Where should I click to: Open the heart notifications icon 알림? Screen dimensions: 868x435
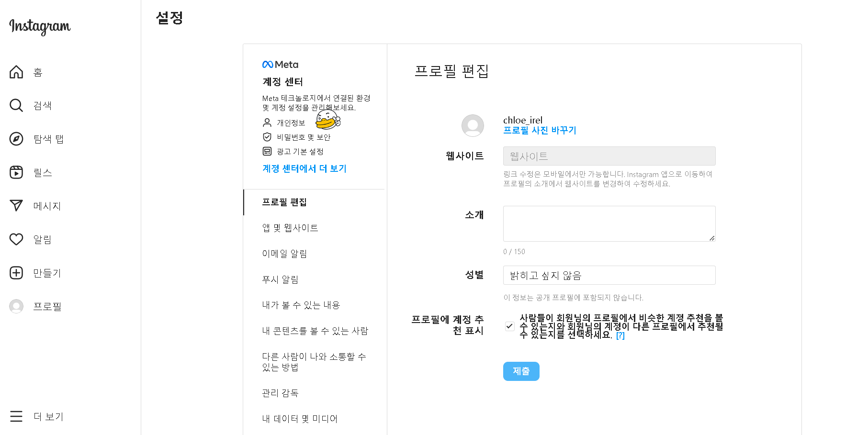(16, 239)
